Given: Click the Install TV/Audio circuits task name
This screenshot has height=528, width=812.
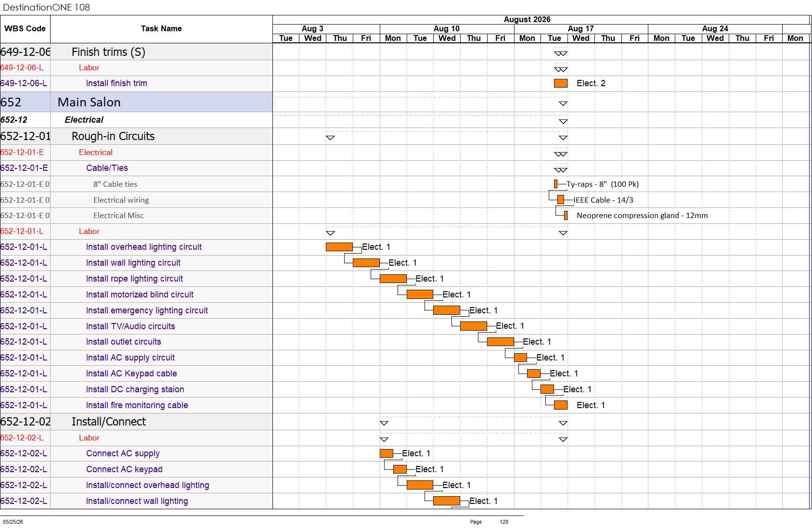Looking at the screenshot, I should click(x=130, y=326).
